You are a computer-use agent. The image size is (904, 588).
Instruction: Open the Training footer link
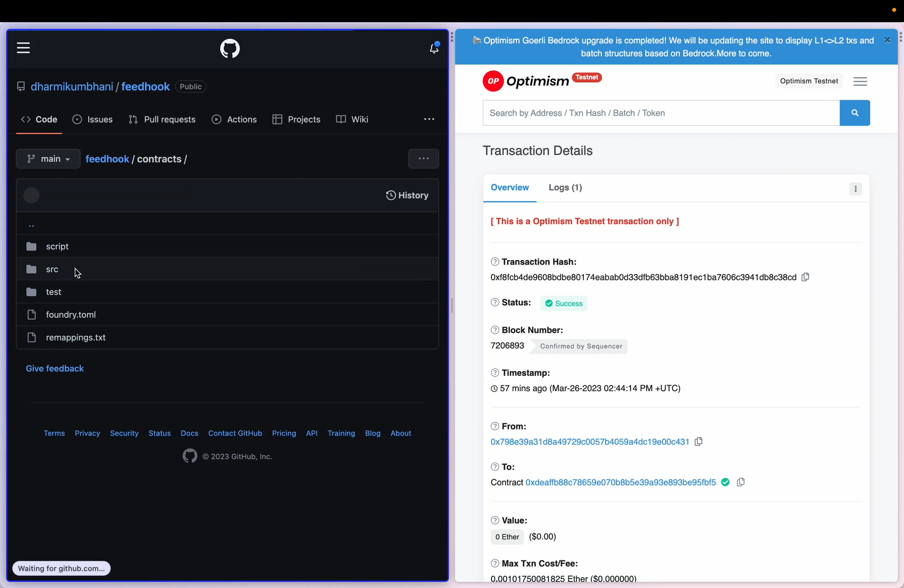341,433
